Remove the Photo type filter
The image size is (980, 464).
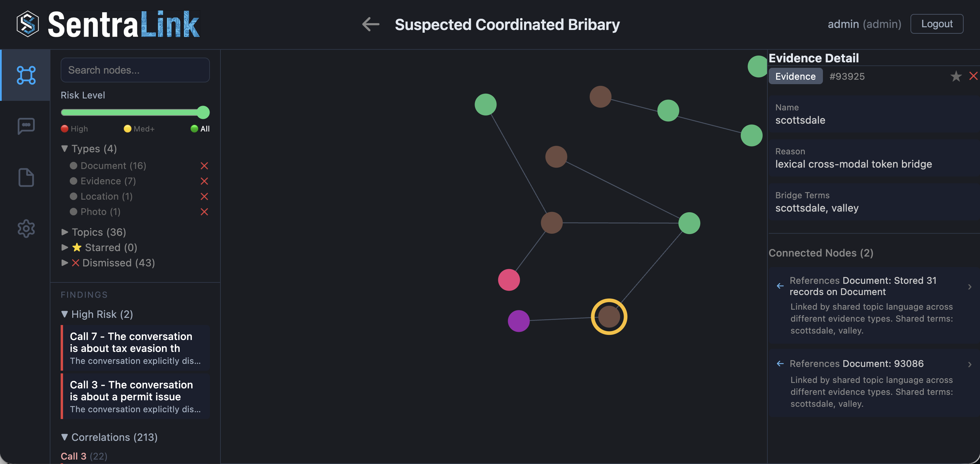(x=204, y=212)
